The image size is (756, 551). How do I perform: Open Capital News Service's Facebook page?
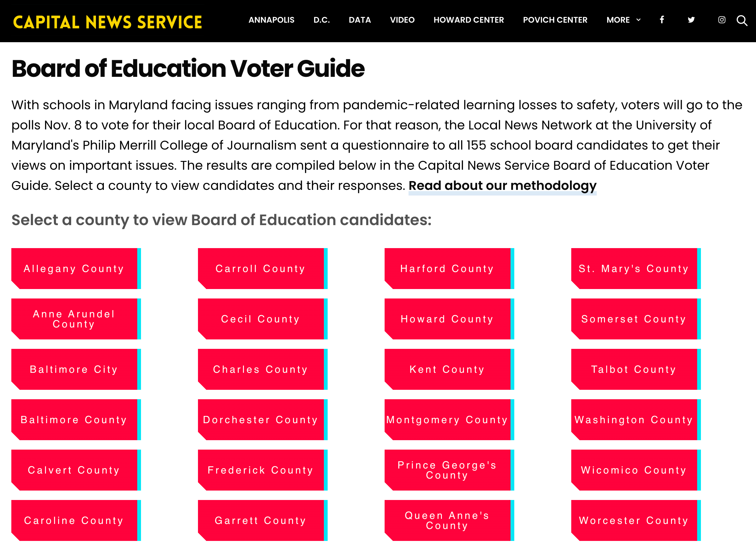click(661, 20)
